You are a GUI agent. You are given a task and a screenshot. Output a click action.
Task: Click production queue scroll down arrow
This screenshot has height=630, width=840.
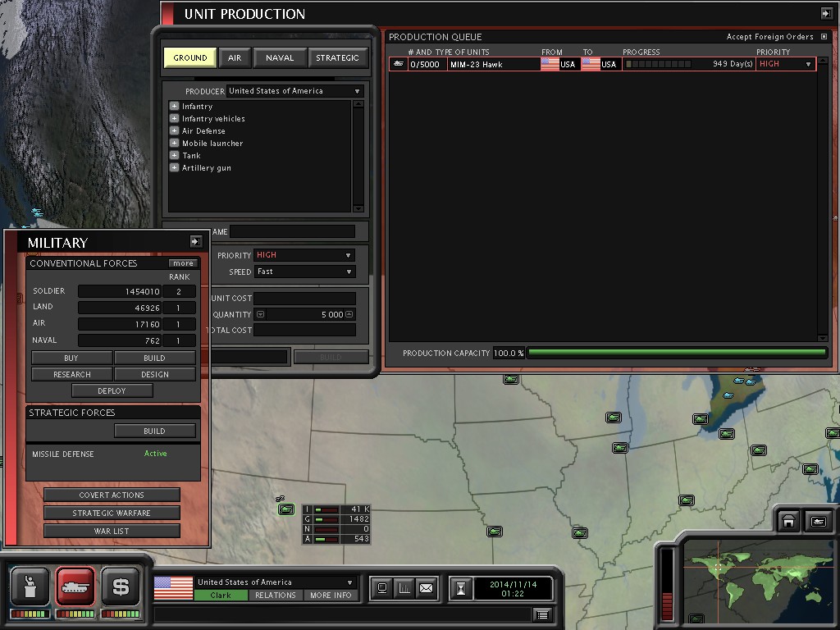click(x=822, y=337)
